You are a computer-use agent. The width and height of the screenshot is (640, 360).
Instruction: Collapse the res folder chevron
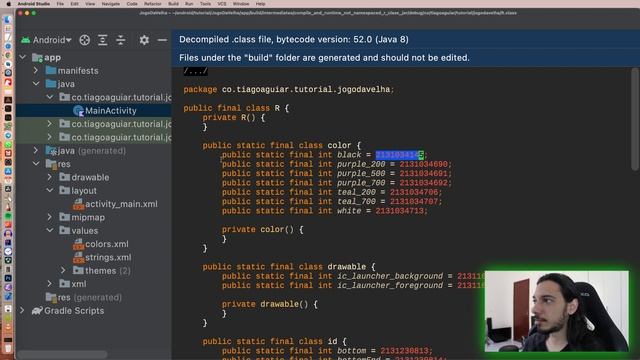pyautogui.click(x=36, y=164)
